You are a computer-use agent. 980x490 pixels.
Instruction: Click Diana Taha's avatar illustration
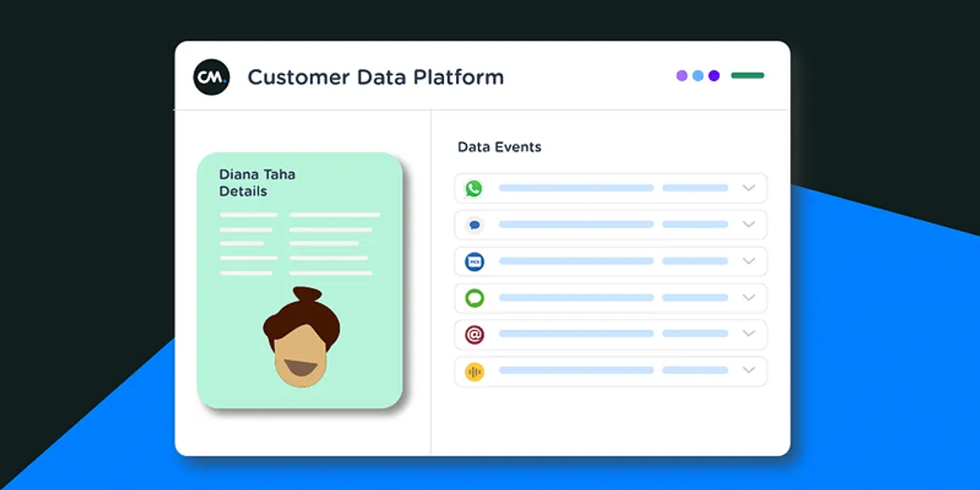click(300, 339)
